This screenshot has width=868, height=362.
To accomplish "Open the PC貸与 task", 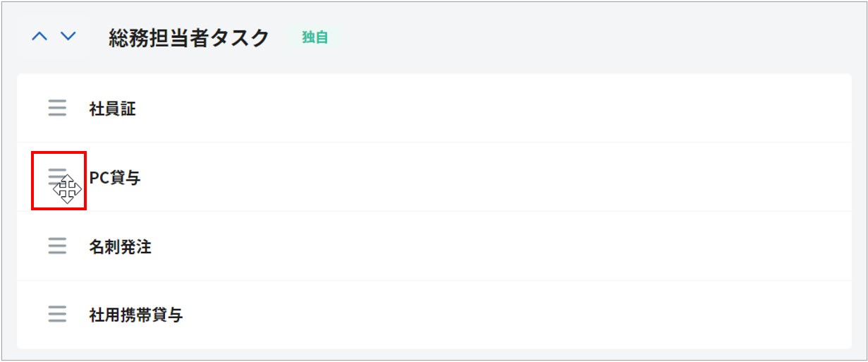I will click(x=115, y=178).
